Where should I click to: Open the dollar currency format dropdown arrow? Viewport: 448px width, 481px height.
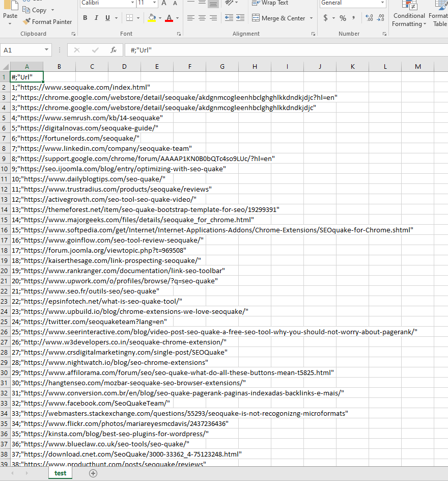click(x=333, y=18)
